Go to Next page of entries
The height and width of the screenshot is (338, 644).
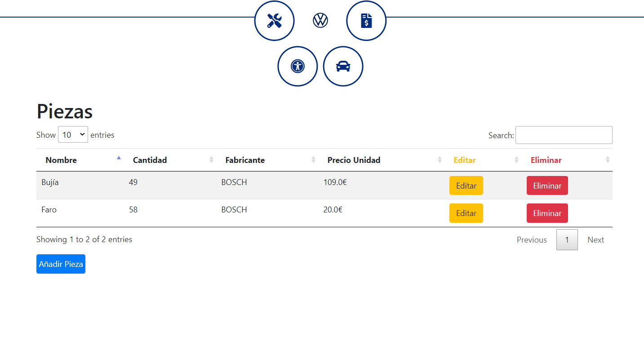pos(595,240)
